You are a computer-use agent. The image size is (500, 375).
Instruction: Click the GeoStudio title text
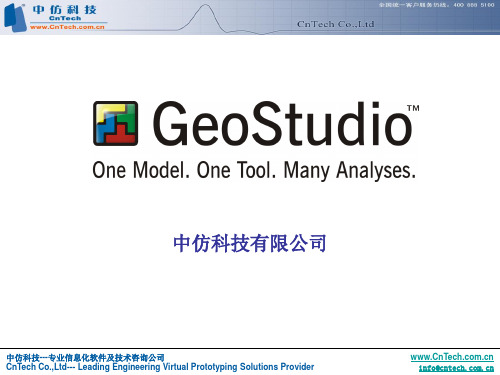[283, 124]
